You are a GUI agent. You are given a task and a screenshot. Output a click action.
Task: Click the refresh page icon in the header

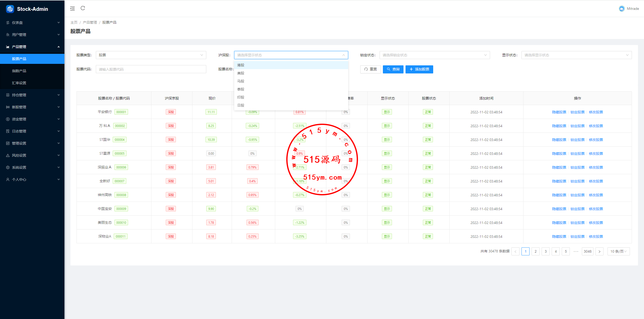83,8
